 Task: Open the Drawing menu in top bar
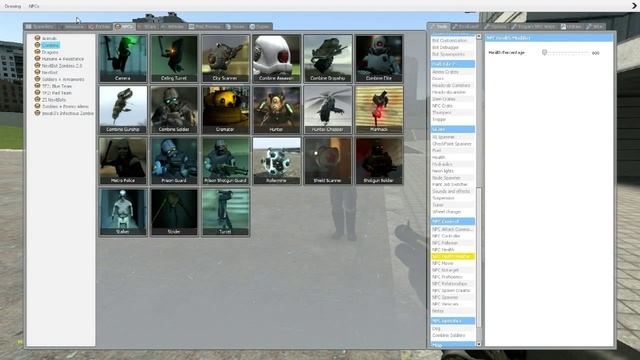pos(13,6)
